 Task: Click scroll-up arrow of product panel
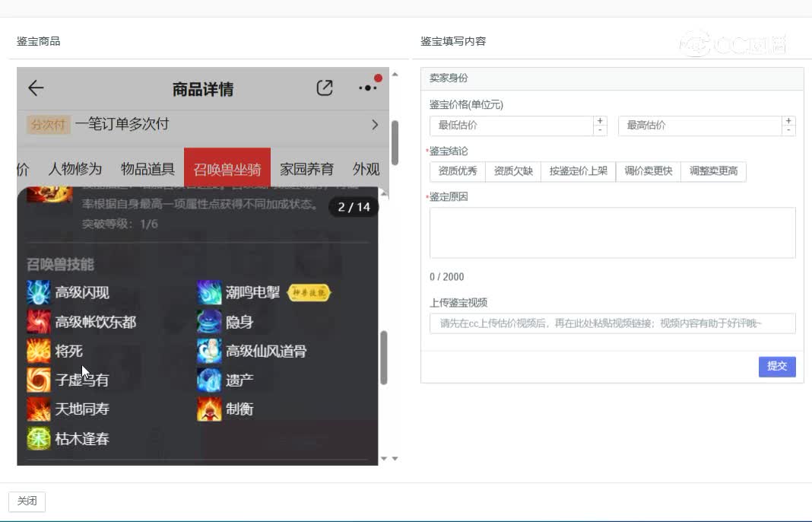[x=395, y=75]
